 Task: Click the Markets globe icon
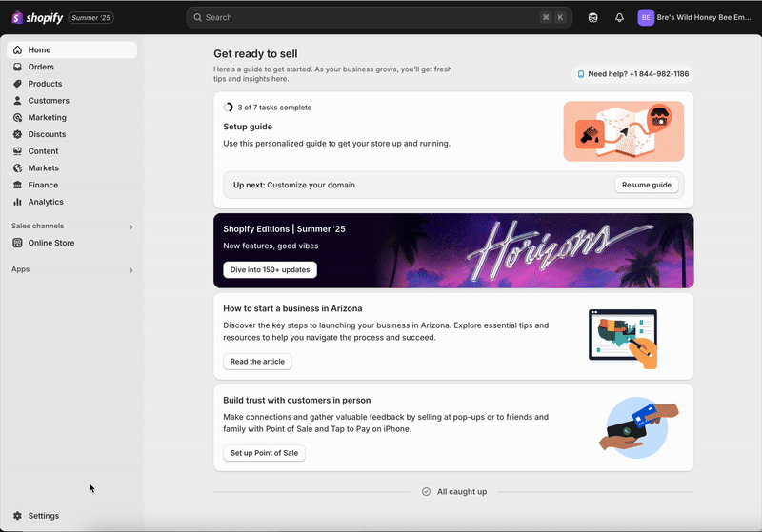pos(17,167)
